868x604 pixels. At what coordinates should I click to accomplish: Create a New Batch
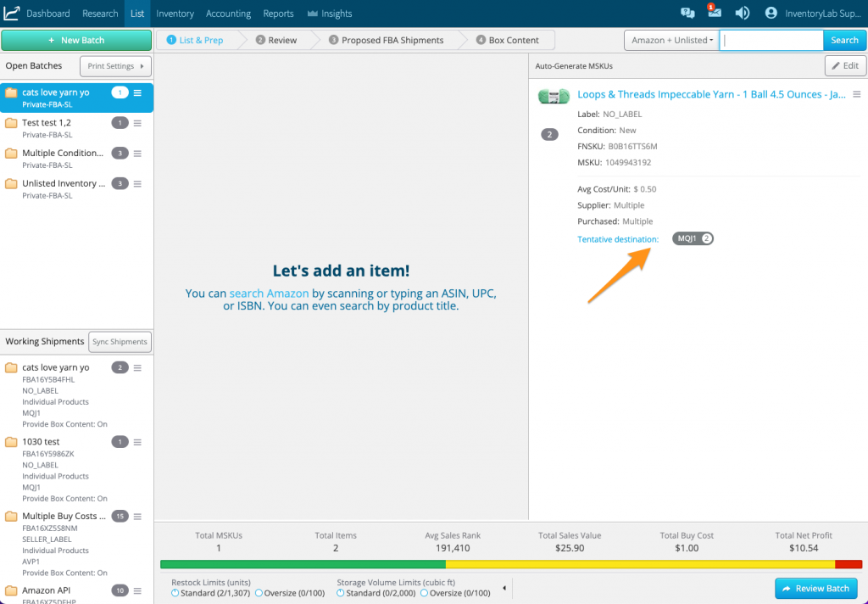click(x=76, y=41)
